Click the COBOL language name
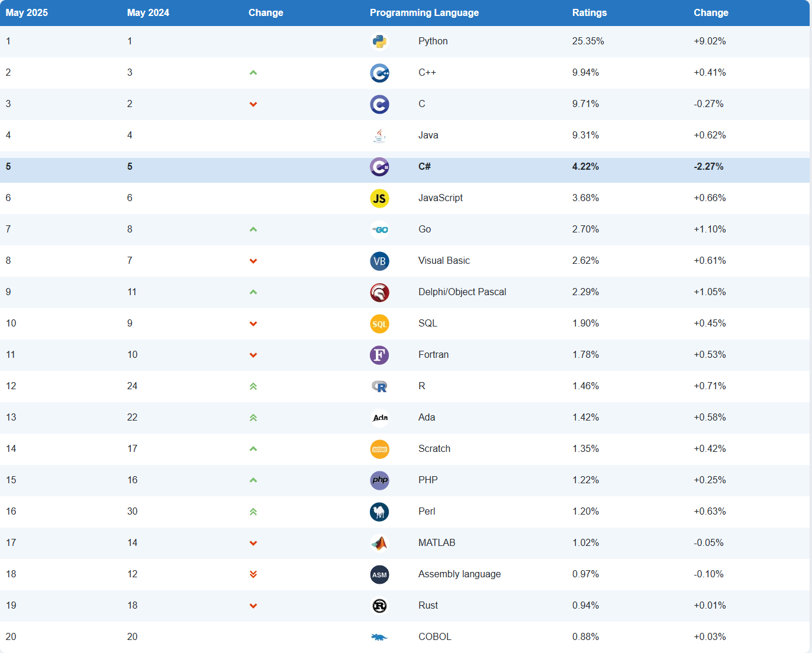The height and width of the screenshot is (653, 812). tap(435, 637)
